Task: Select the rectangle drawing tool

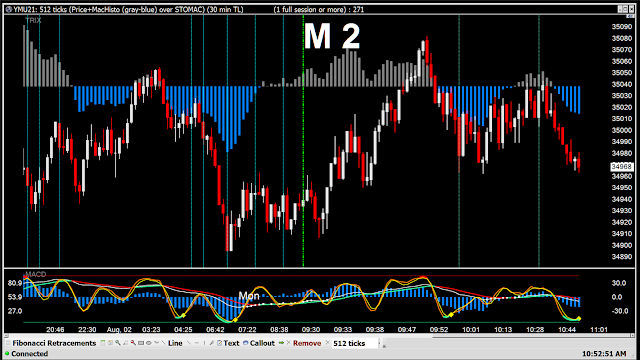Action: (141, 343)
